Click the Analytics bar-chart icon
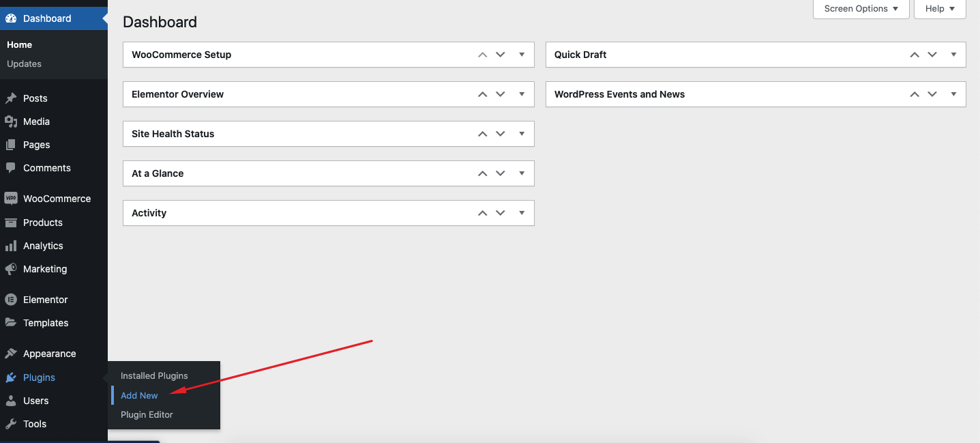 click(x=12, y=246)
